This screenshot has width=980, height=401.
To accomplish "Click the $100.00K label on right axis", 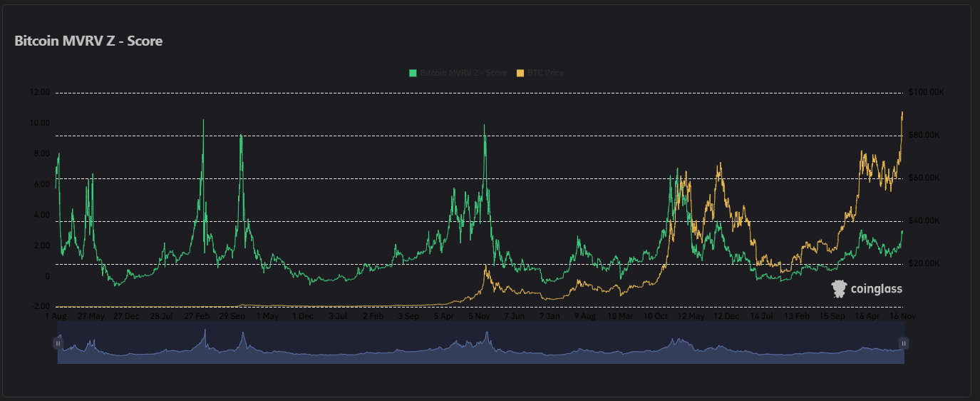I will [x=927, y=93].
